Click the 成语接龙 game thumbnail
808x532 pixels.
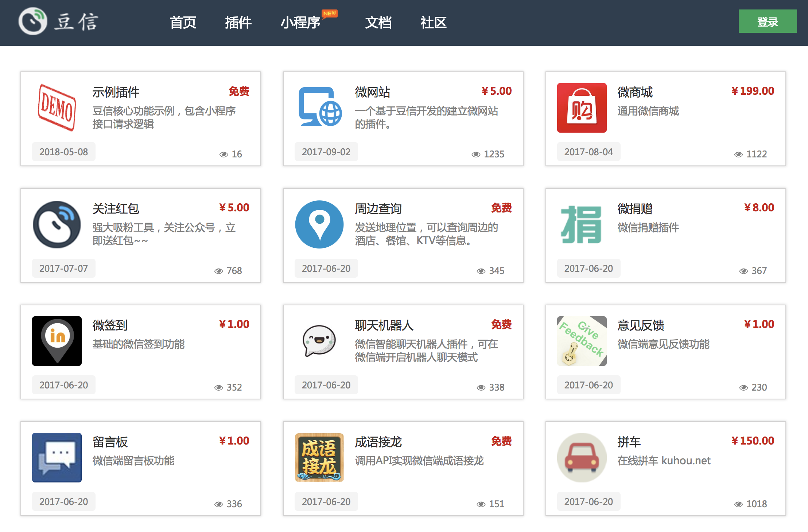(319, 457)
